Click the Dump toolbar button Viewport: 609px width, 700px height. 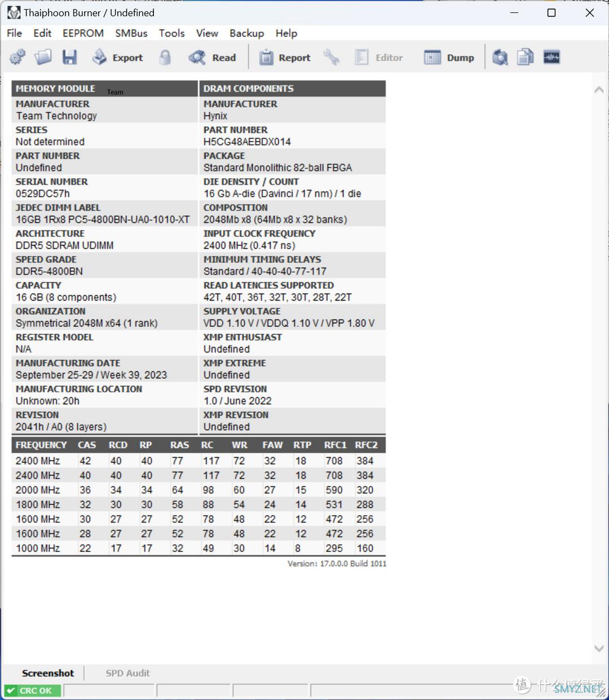point(449,57)
